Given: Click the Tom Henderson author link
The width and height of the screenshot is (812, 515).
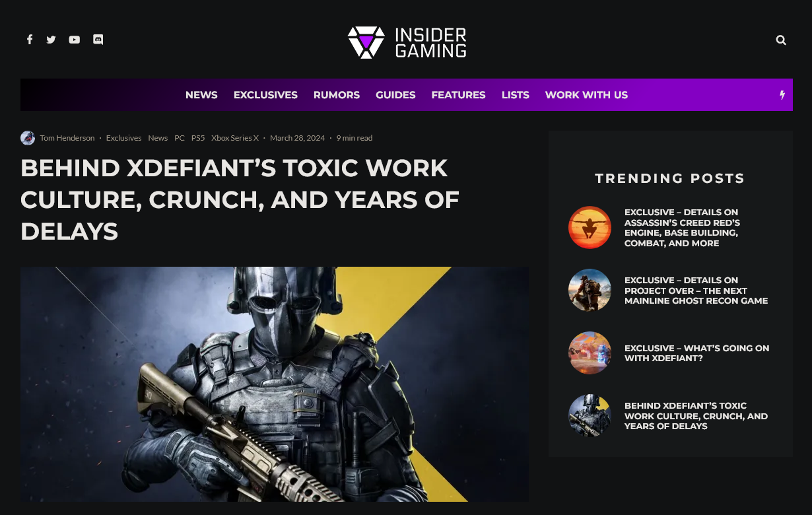Looking at the screenshot, I should (x=67, y=138).
